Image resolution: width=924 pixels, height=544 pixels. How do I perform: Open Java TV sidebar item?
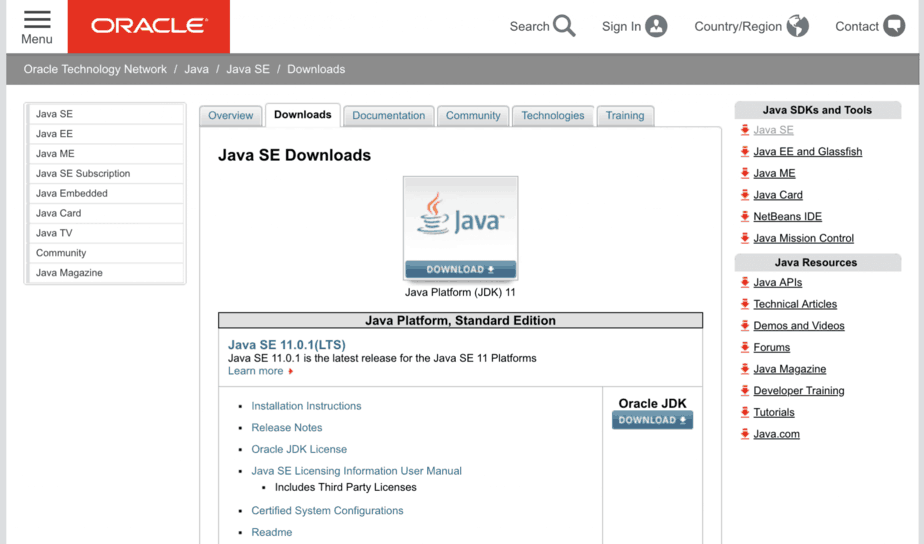coord(106,233)
